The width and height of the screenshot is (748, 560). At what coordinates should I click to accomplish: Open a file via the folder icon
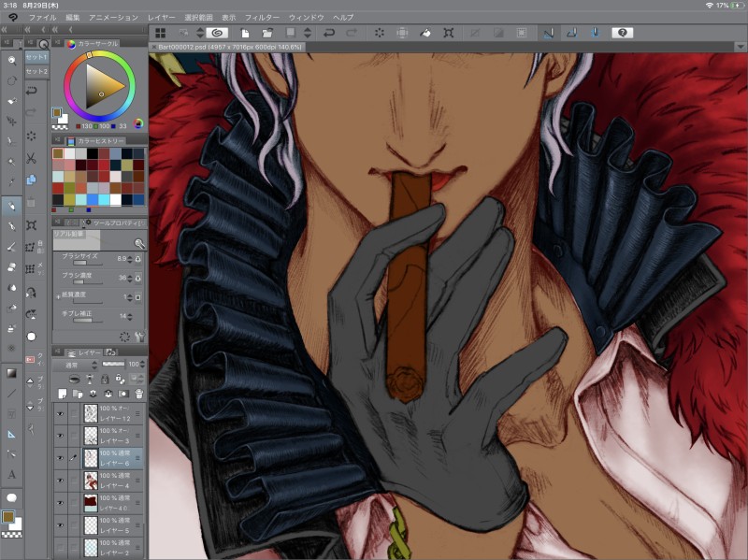267,33
